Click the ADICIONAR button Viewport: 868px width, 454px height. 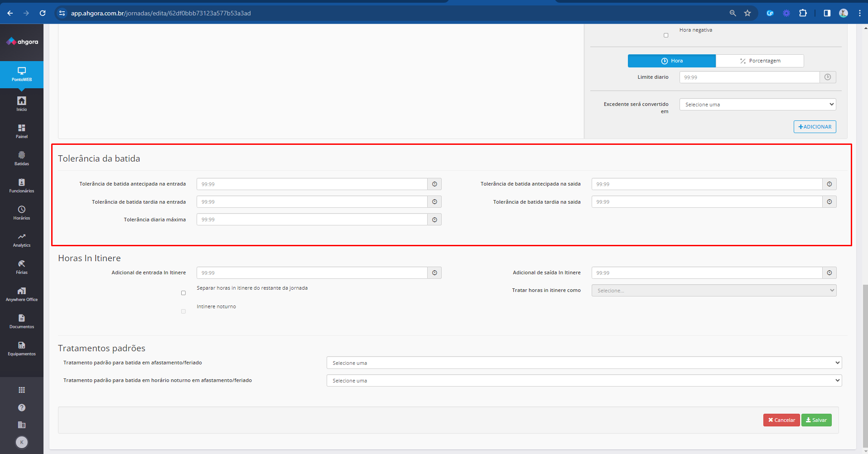pos(815,127)
